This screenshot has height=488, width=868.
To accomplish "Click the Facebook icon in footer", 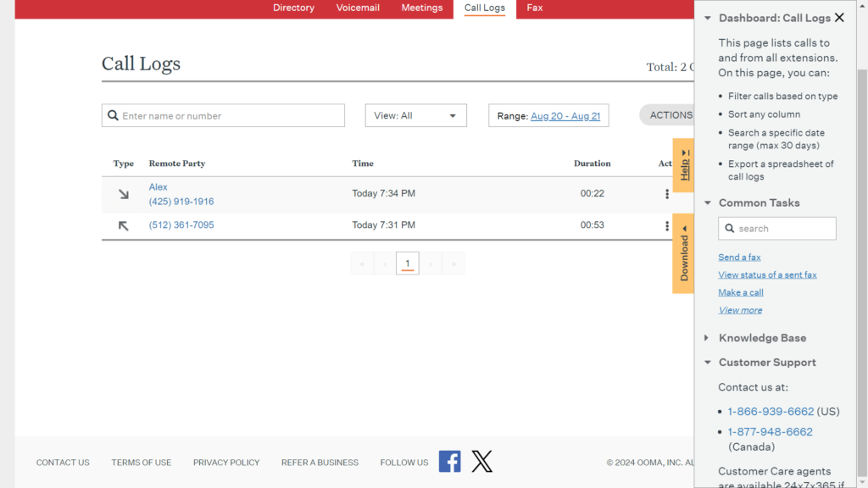I will [449, 462].
